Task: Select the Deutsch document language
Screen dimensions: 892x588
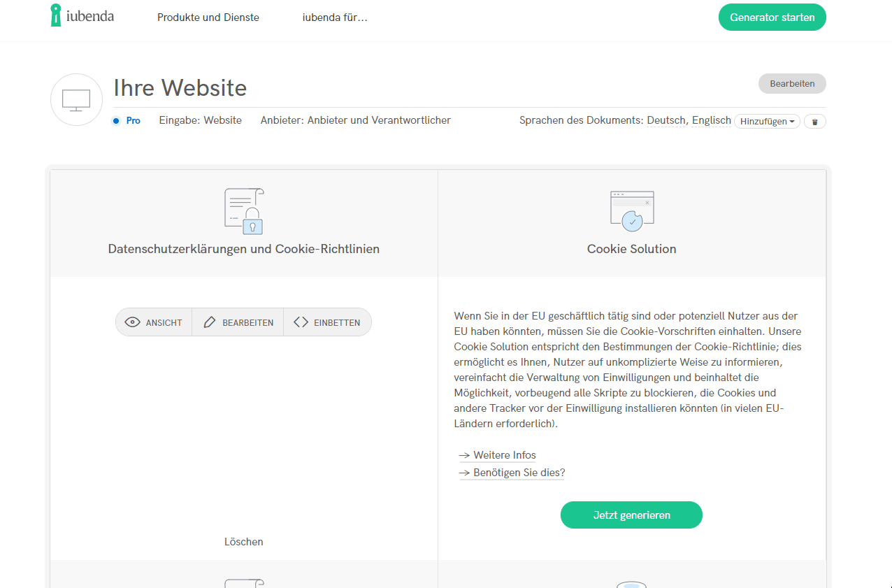Action: (665, 120)
